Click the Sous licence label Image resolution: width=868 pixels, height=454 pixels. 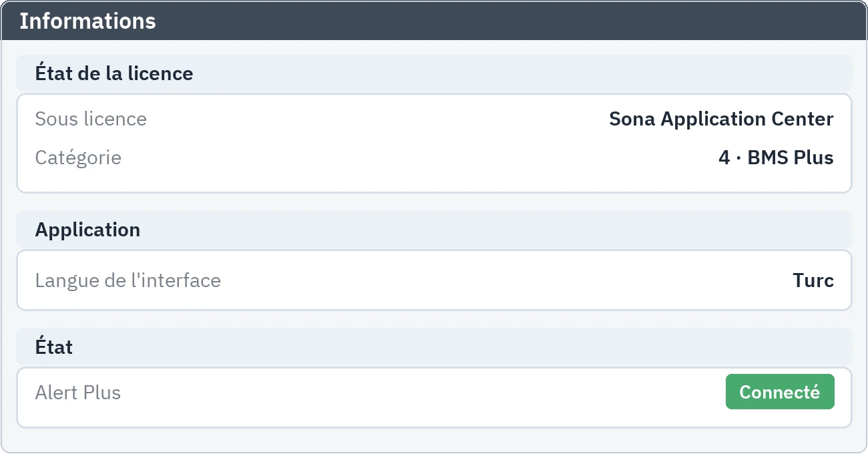(91, 119)
